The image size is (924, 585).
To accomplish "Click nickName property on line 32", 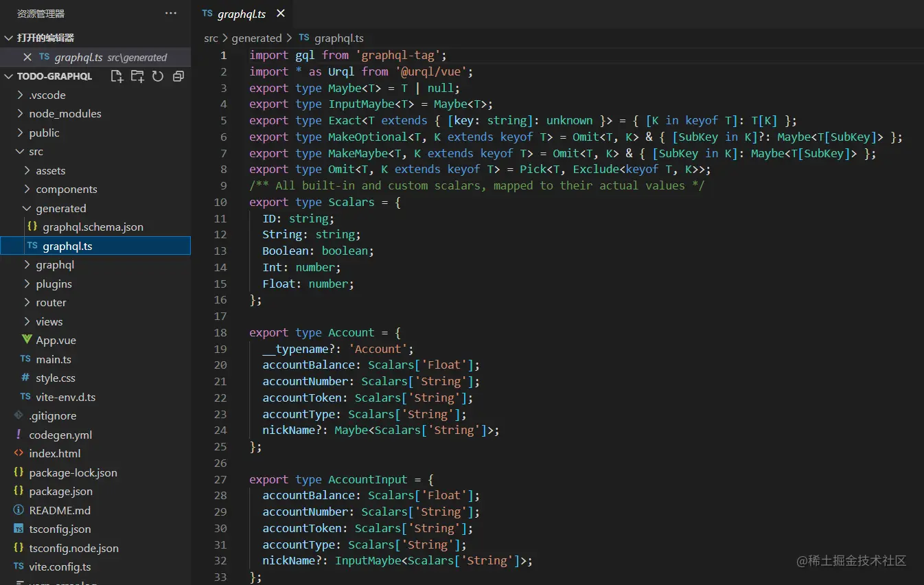I will click(288, 561).
